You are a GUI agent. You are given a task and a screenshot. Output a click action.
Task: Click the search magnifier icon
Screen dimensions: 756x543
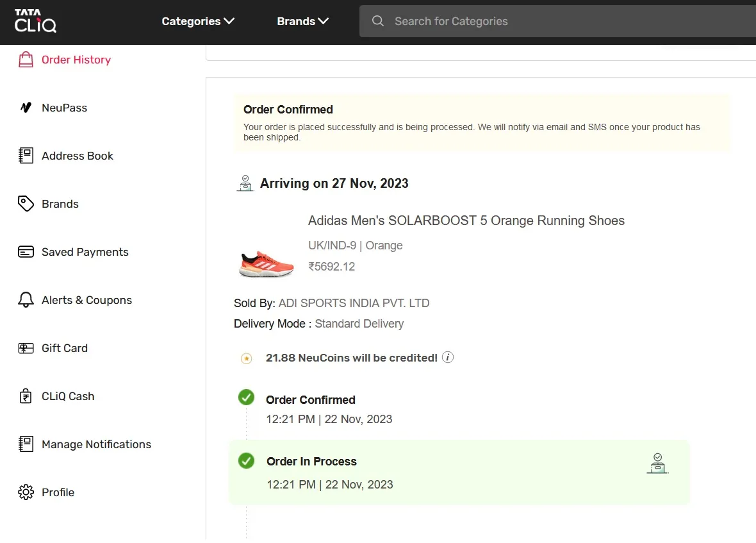[x=378, y=21]
